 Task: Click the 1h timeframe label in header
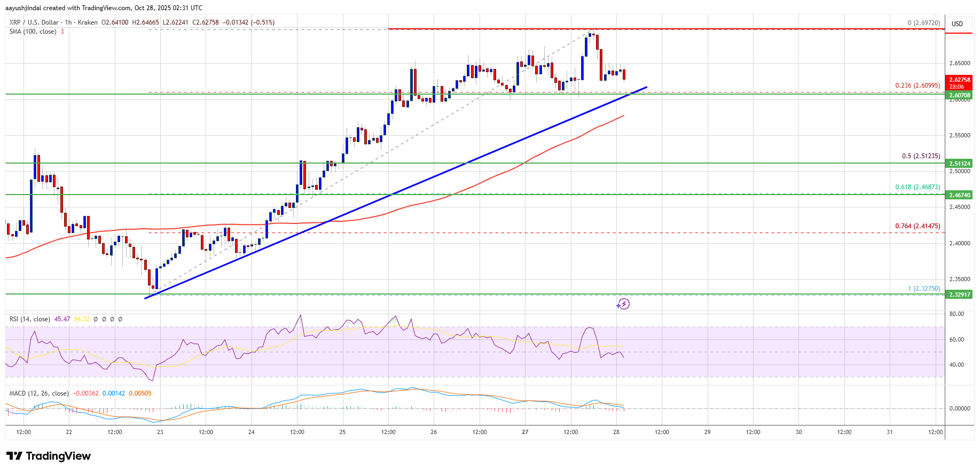(68, 22)
